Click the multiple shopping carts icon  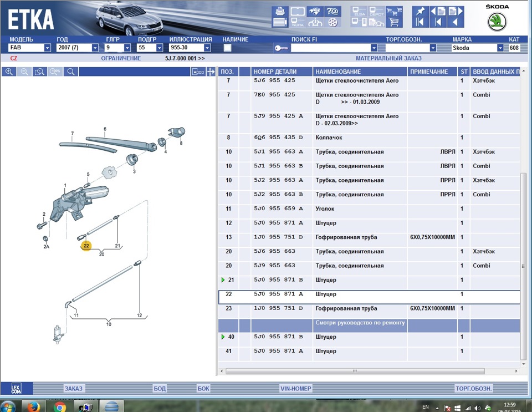pyautogui.click(x=394, y=11)
